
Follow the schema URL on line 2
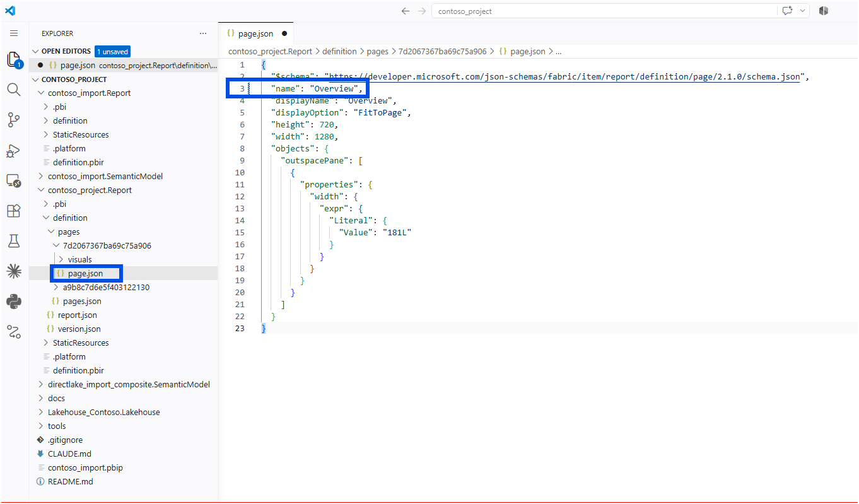[564, 76]
